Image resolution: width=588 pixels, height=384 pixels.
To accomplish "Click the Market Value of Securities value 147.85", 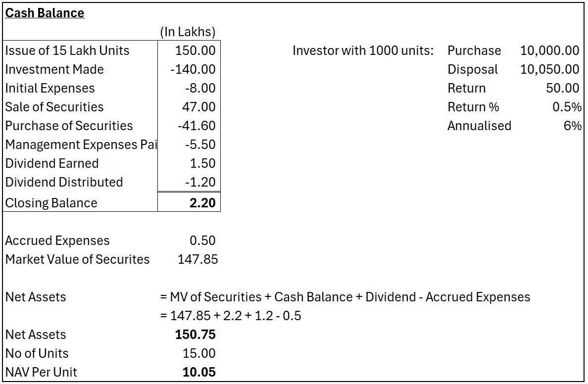I will pos(197,259).
